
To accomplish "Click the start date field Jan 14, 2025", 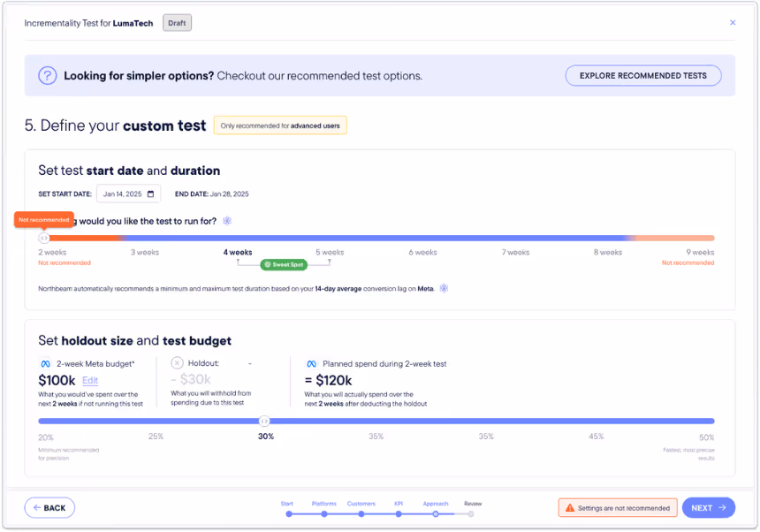I will (128, 194).
